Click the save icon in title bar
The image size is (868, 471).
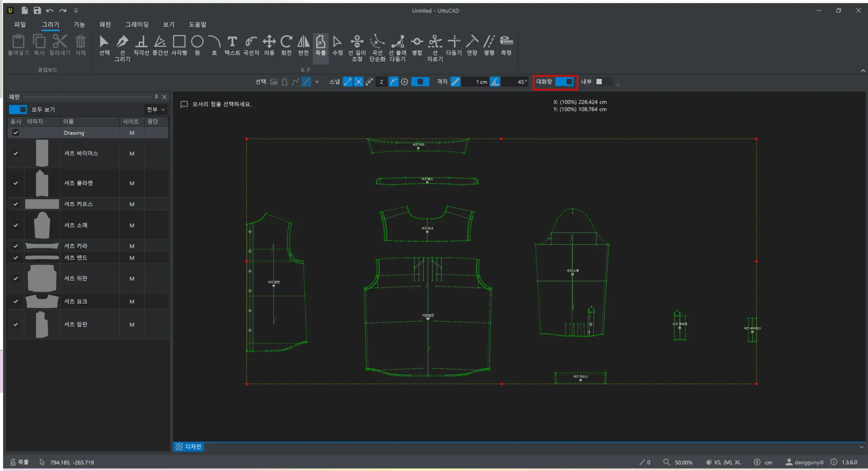[37, 10]
